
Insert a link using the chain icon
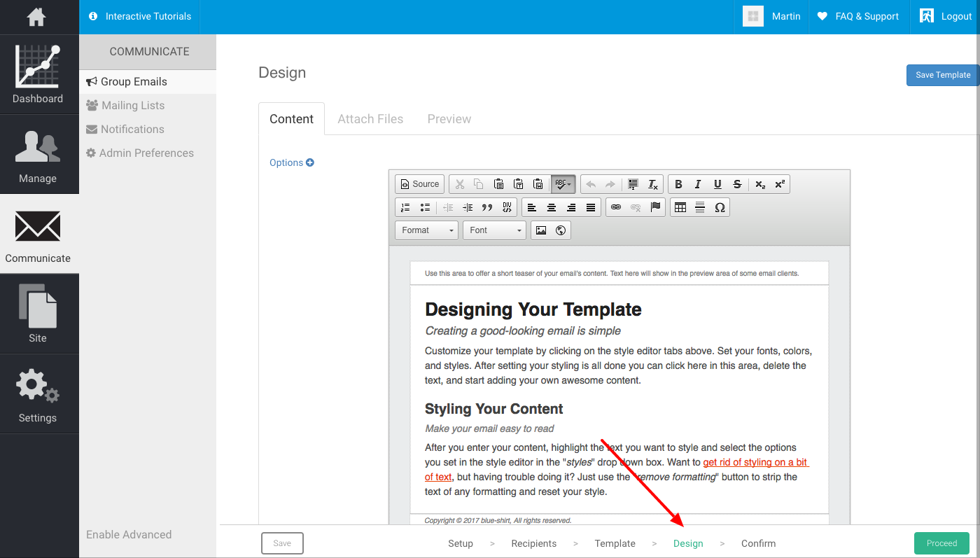point(616,207)
